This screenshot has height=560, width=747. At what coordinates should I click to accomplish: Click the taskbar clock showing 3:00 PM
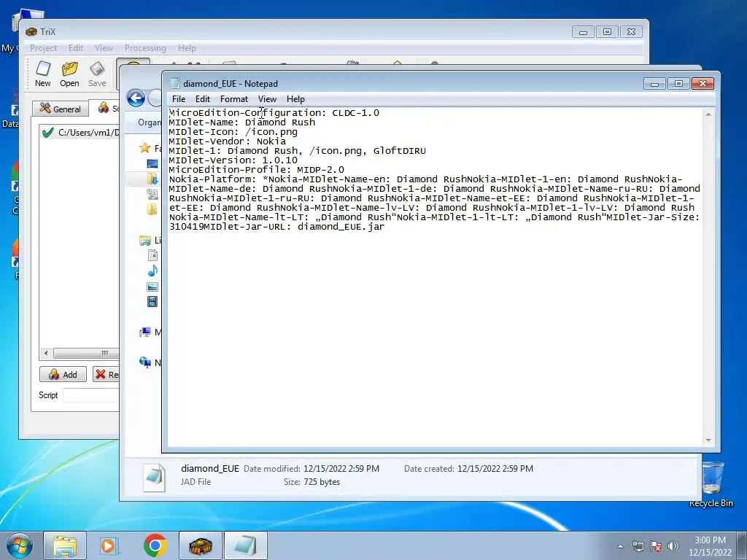[710, 546]
